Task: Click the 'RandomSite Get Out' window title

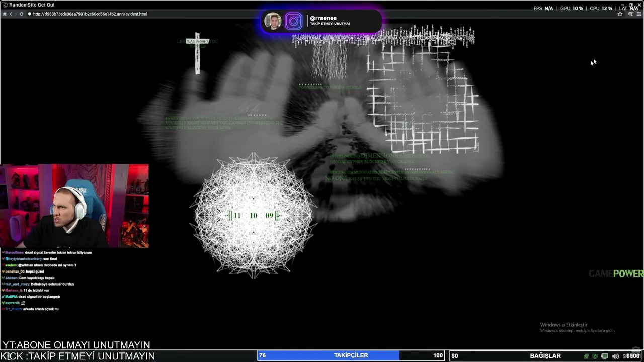Action: (x=32, y=5)
